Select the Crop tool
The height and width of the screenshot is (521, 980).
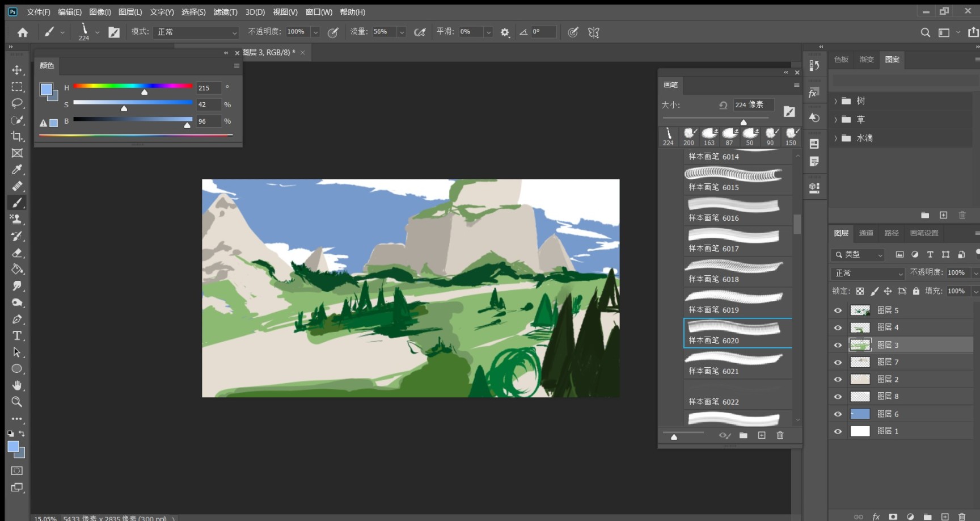tap(17, 136)
